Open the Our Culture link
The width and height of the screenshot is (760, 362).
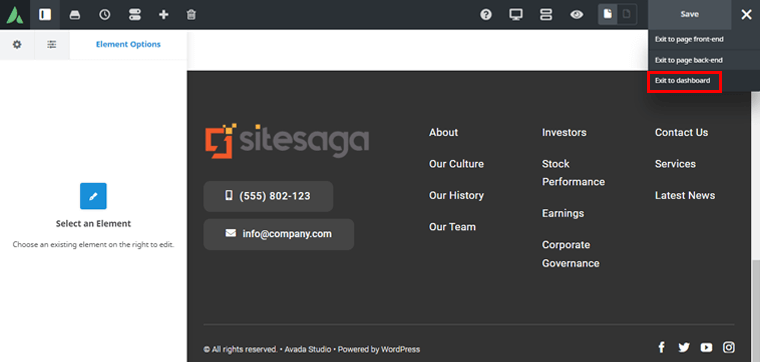(x=456, y=164)
